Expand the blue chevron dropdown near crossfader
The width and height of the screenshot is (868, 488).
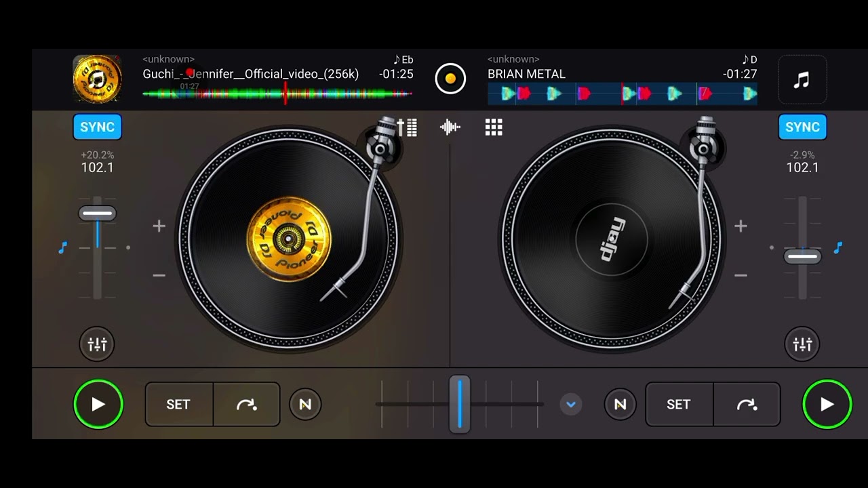(571, 405)
